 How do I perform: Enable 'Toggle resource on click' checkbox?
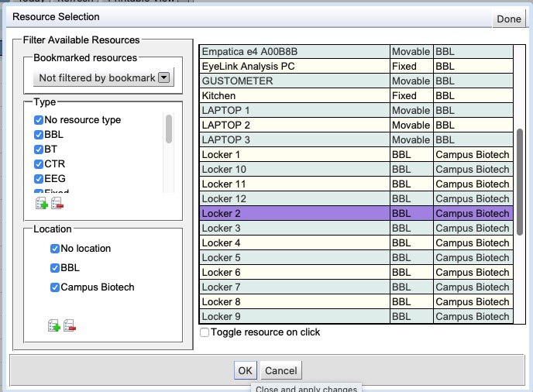(x=205, y=332)
